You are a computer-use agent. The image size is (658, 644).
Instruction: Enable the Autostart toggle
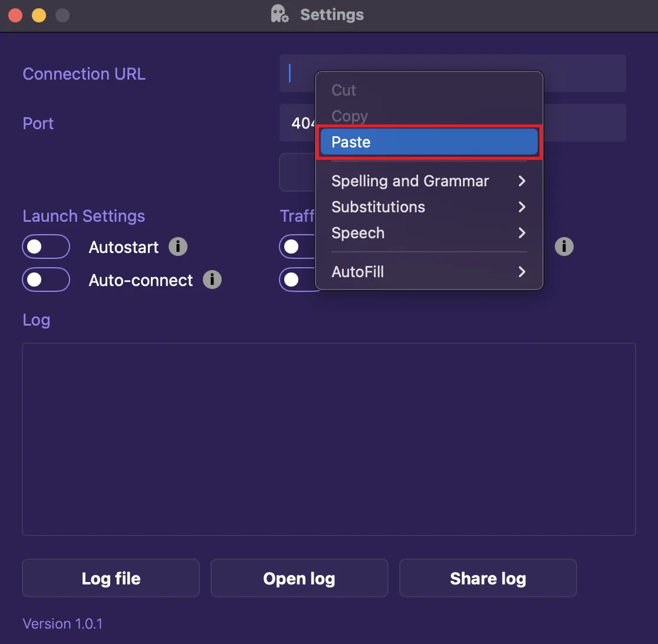[x=46, y=247]
